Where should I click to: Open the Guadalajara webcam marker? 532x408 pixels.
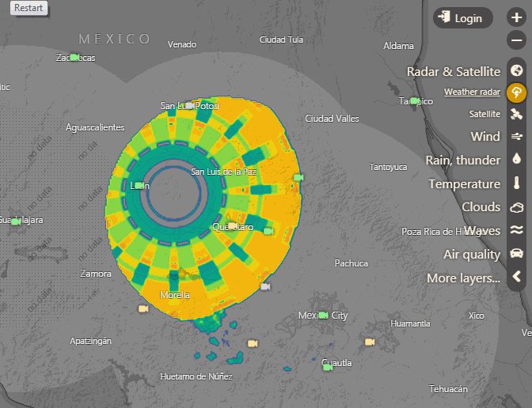point(16,221)
